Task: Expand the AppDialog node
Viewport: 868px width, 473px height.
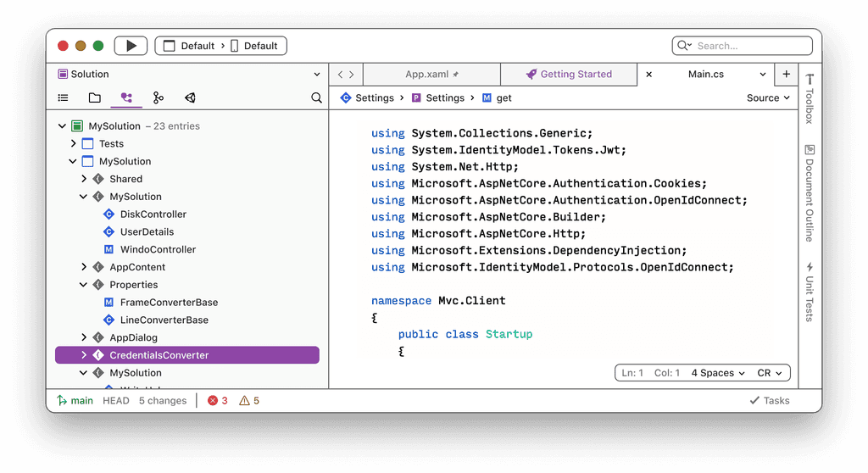Action: 84,337
